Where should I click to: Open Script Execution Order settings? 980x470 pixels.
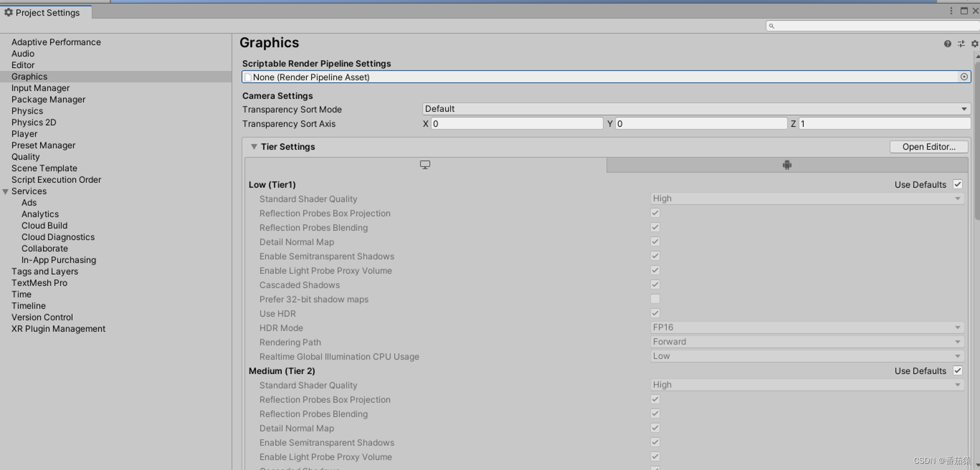(56, 179)
